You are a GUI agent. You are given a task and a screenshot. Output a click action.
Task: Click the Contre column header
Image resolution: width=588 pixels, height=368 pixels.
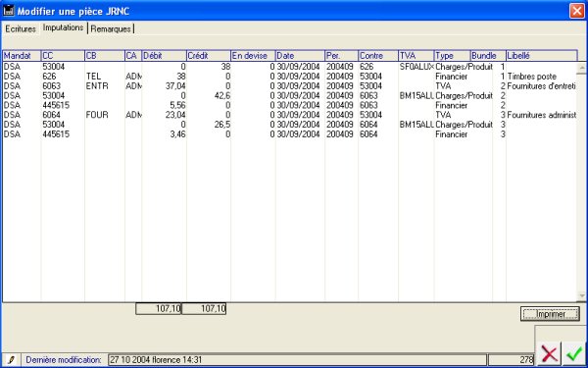point(378,56)
